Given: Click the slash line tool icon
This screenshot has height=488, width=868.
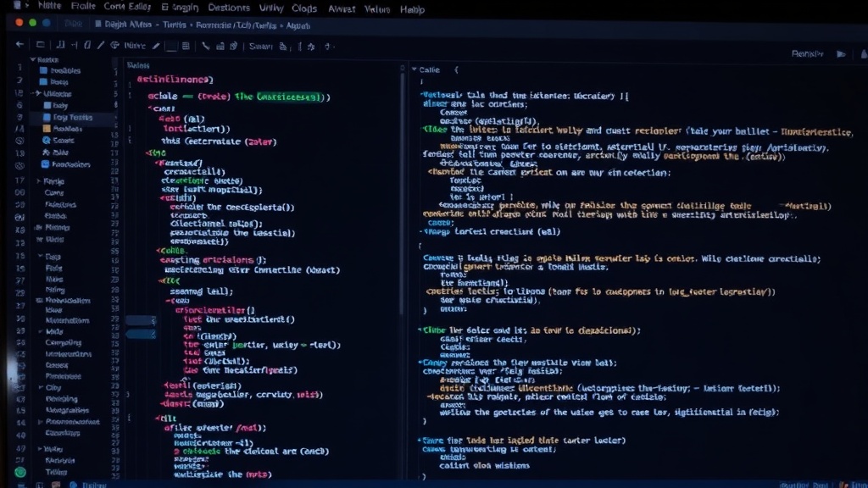Looking at the screenshot, I should click(x=101, y=46).
